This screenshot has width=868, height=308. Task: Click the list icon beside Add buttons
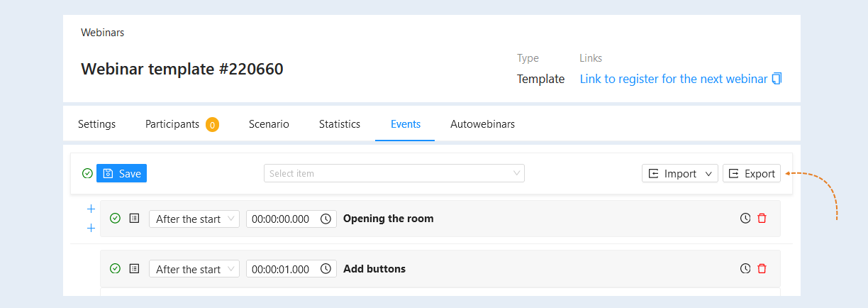click(134, 269)
